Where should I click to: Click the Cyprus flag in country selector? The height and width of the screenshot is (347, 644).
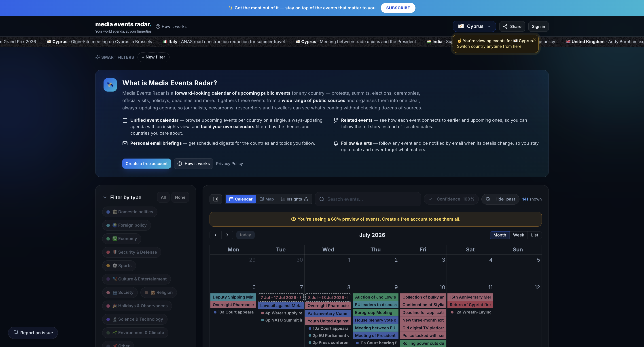(x=461, y=26)
